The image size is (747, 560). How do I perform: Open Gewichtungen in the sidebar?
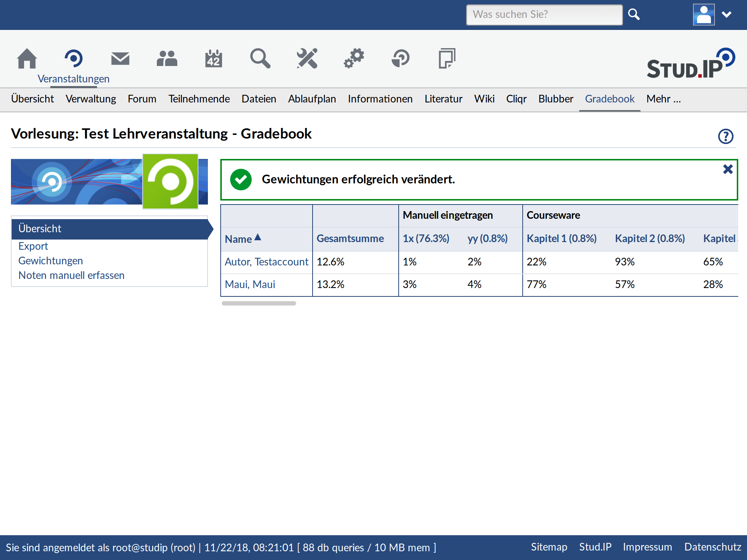[x=51, y=261]
